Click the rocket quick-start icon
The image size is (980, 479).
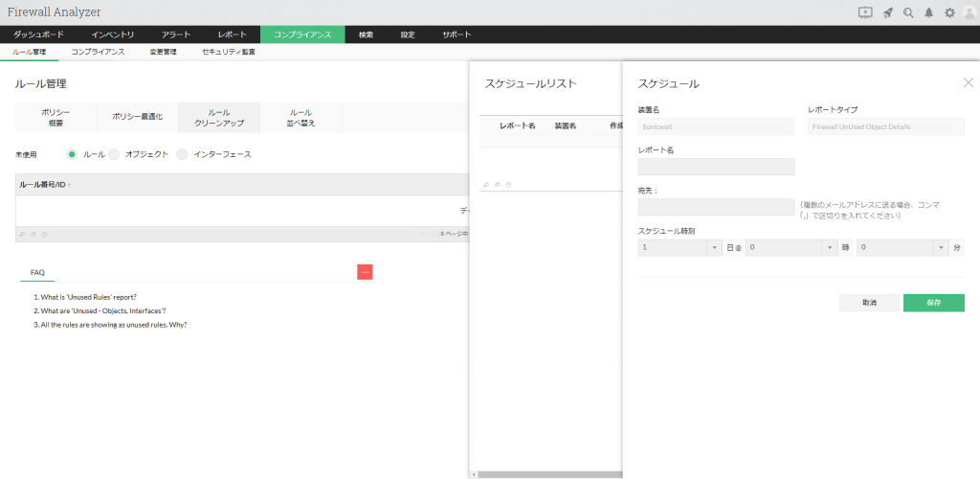click(x=887, y=12)
